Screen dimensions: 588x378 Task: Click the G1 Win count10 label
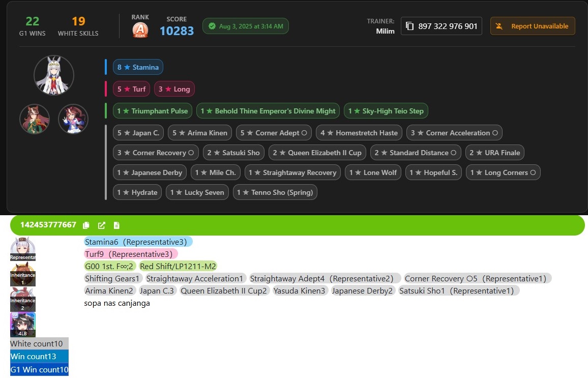(x=39, y=369)
